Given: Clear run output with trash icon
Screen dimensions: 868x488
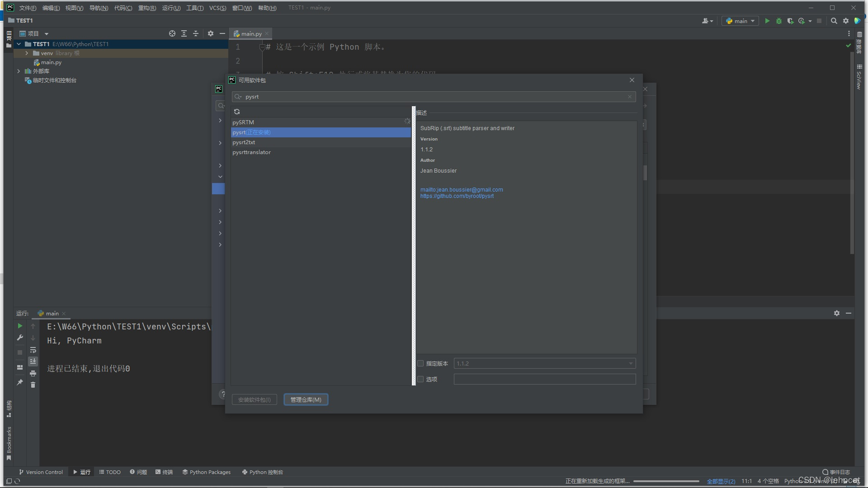Looking at the screenshot, I should click(x=33, y=385).
